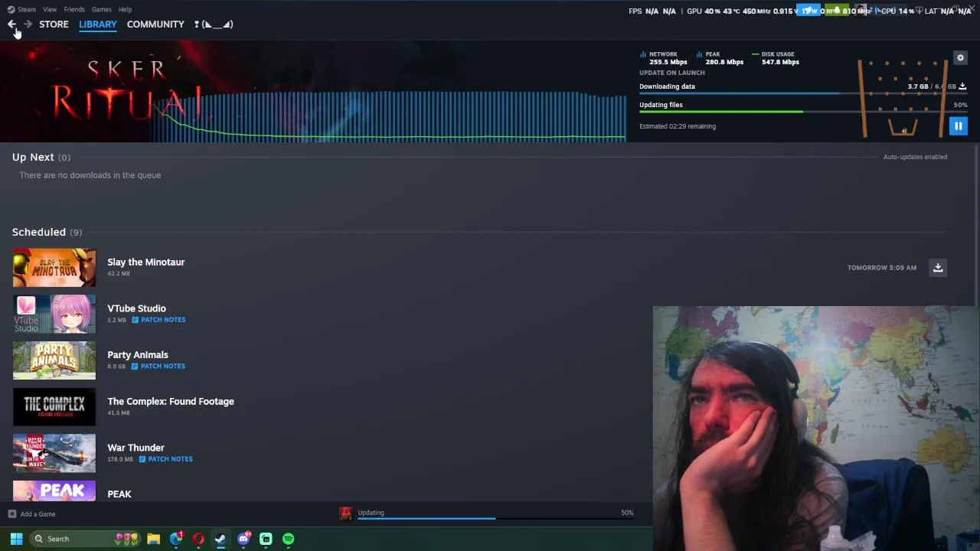The height and width of the screenshot is (551, 980).
Task: Click the VTube Studio patch notes icon
Action: click(135, 320)
